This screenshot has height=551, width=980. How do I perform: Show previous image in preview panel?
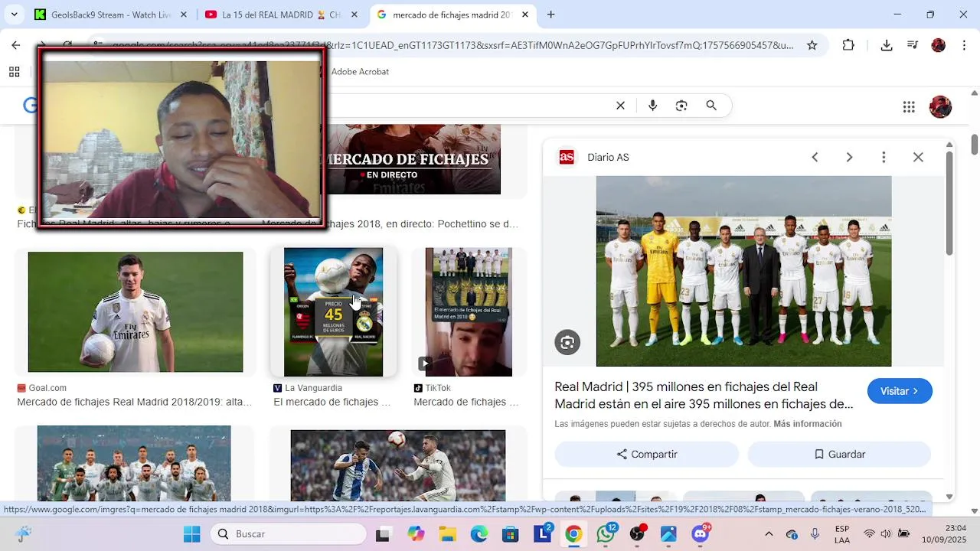pyautogui.click(x=815, y=157)
